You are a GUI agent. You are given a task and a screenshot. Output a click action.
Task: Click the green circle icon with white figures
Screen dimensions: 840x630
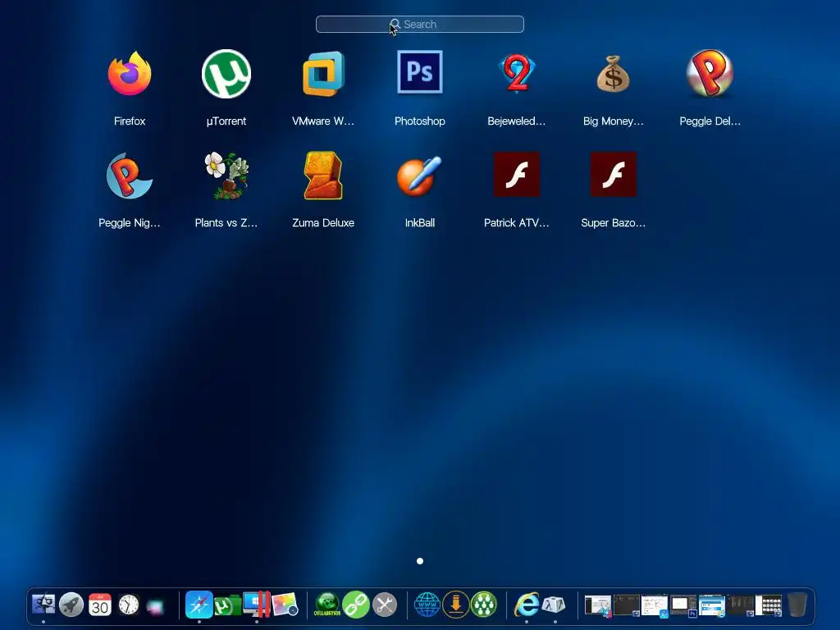(484, 605)
